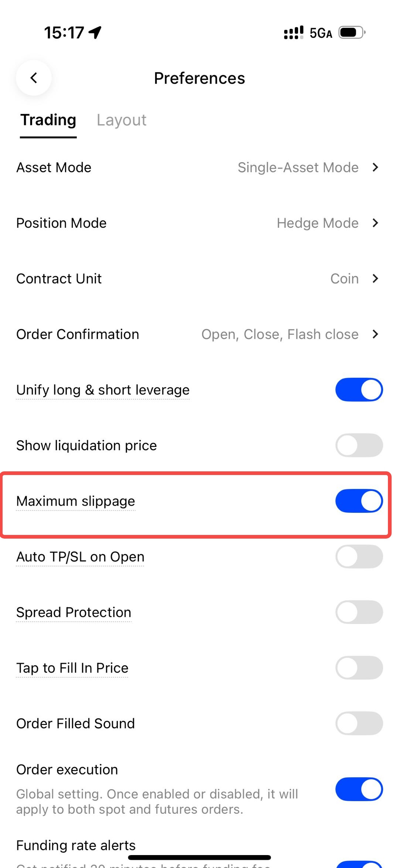Disable Unify long & short leverage toggle

point(359,390)
